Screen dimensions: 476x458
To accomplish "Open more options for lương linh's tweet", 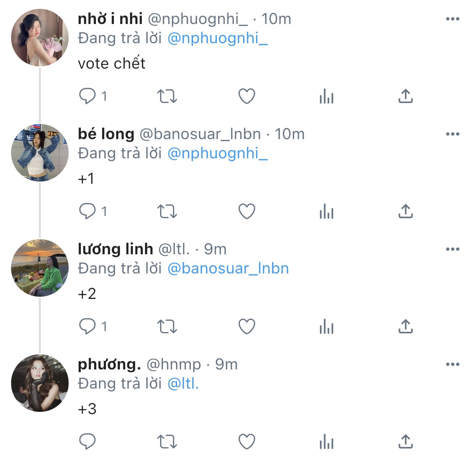I will tap(452, 249).
